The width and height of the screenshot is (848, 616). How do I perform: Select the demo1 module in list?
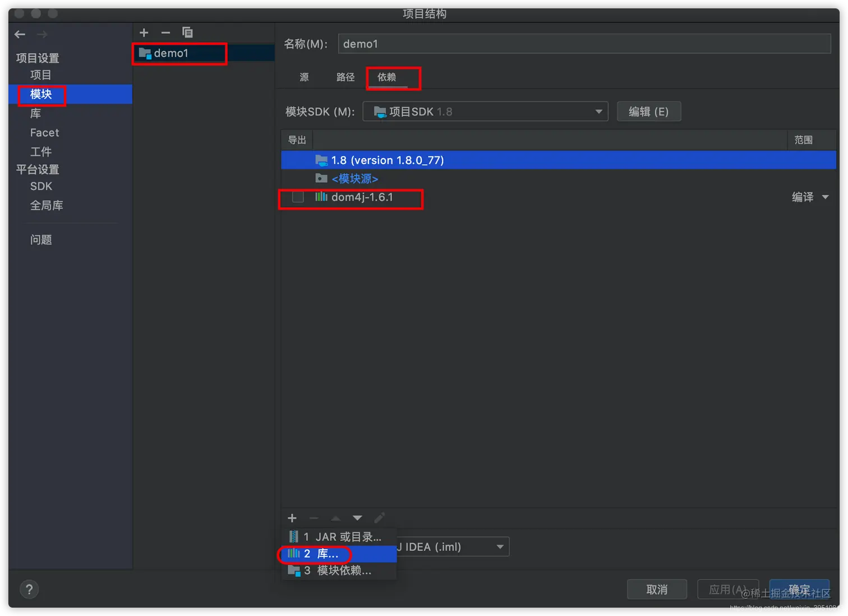point(204,53)
